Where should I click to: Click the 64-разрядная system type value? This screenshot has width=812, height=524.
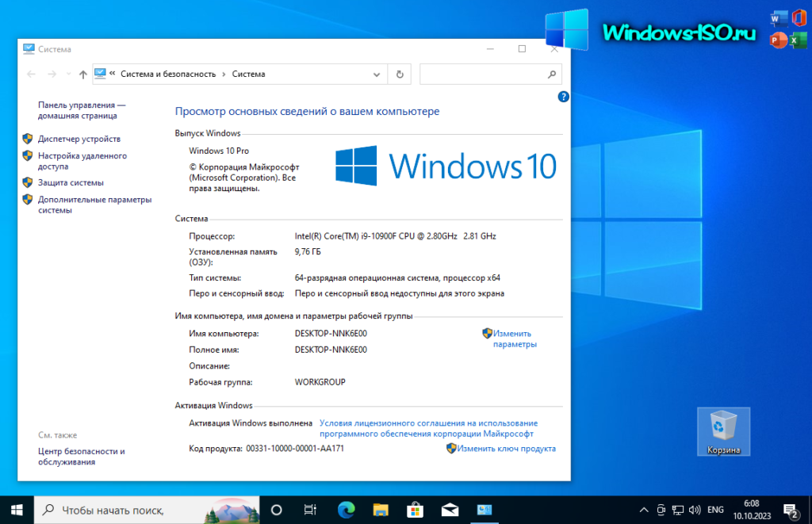(397, 278)
